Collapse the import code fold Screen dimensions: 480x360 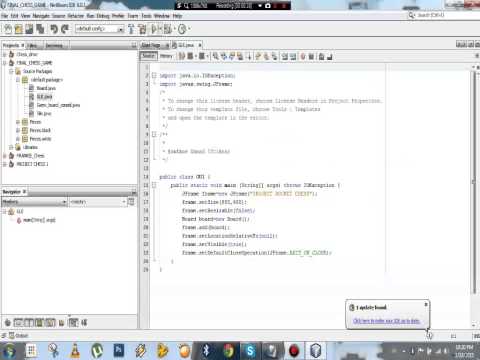(154, 76)
